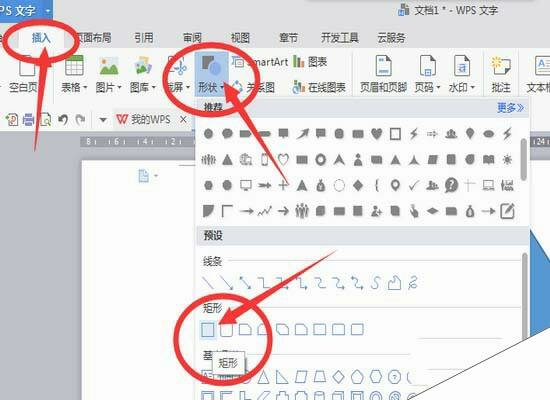Select the parallelogram in basic shapes
Viewport: 550px width, 400px height.
[301, 377]
